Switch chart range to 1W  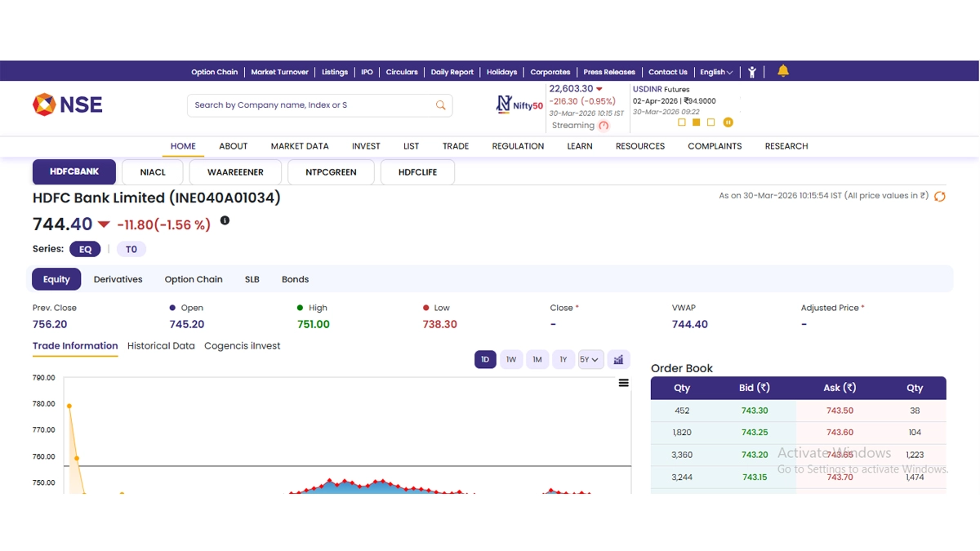click(511, 360)
